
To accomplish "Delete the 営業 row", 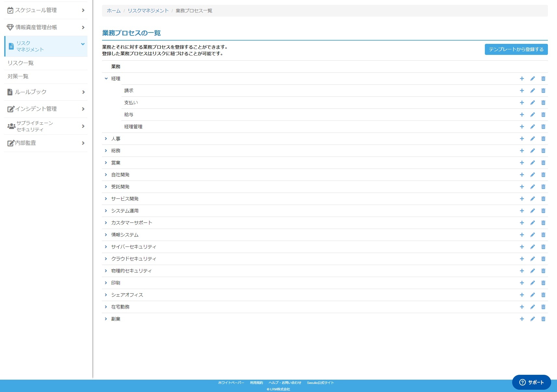I will [x=543, y=163].
